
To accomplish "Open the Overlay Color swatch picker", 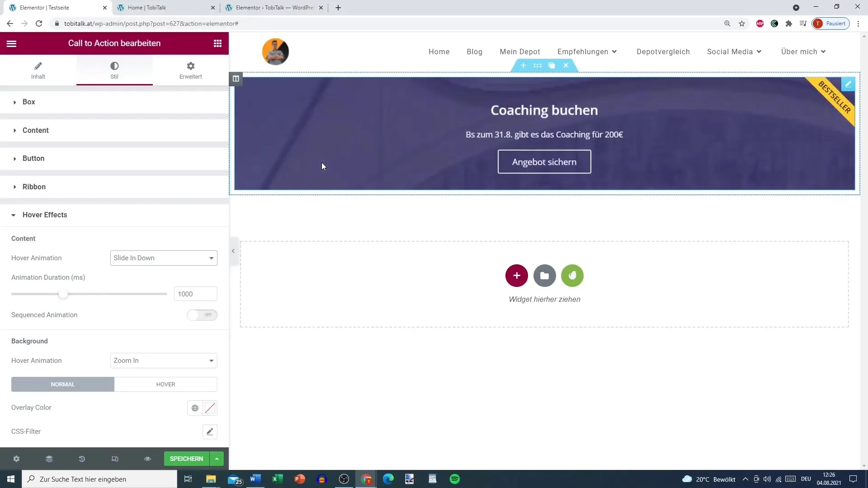I will [210, 408].
